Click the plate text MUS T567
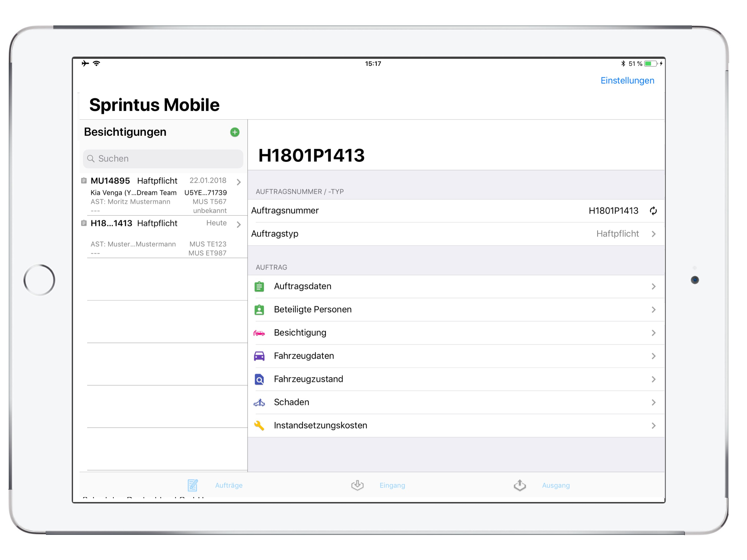 [209, 202]
